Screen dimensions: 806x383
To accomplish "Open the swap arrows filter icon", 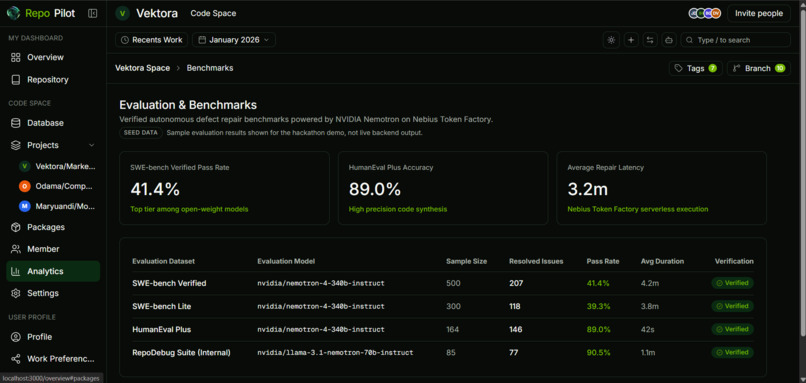I will tap(650, 40).
